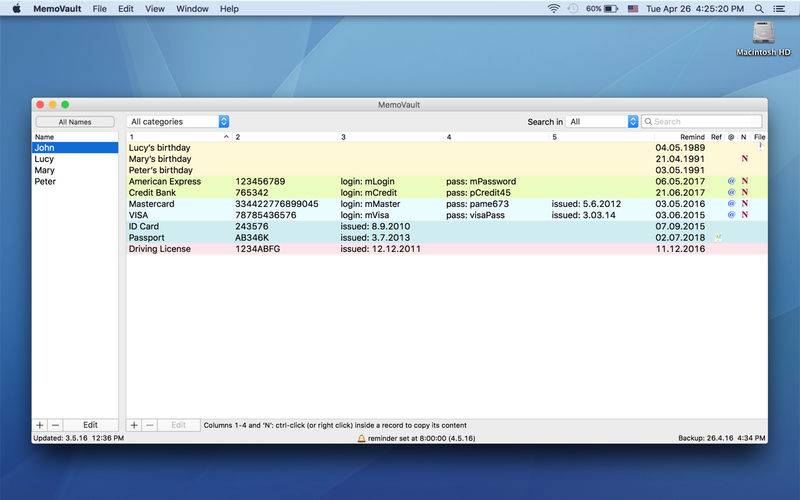Viewport: 800px width, 500px height.
Task: Open the All categories dropdown
Action: click(x=179, y=121)
